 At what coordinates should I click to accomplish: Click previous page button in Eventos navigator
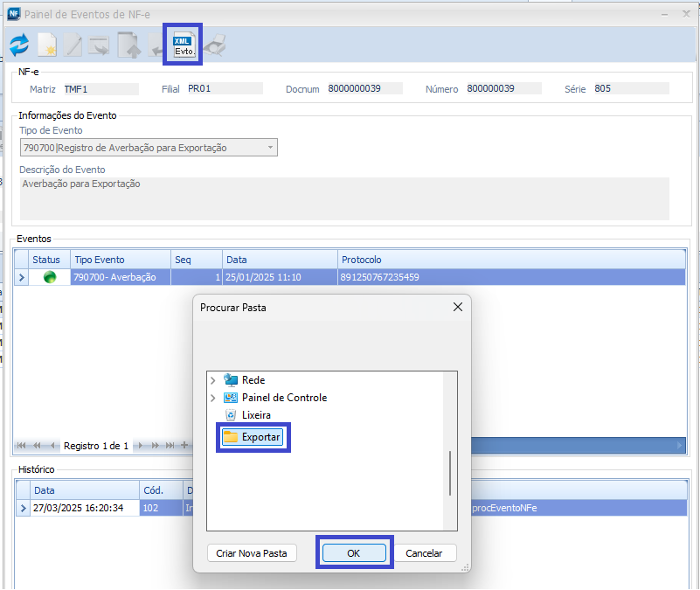pos(37,445)
